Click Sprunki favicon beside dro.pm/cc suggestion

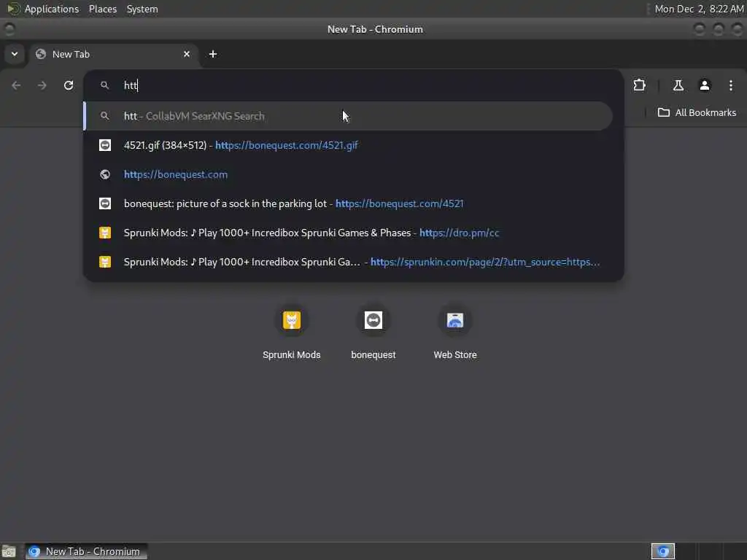[x=105, y=233]
